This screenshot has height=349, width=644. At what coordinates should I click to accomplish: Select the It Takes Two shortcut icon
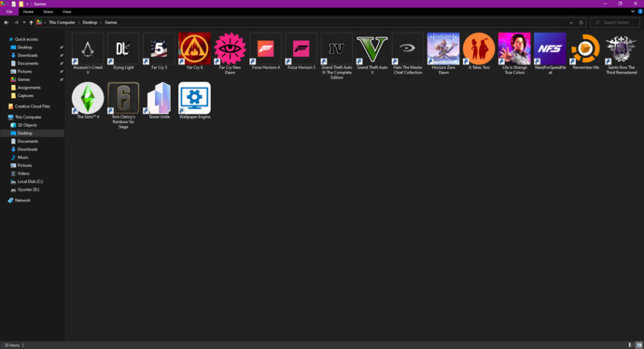(479, 49)
